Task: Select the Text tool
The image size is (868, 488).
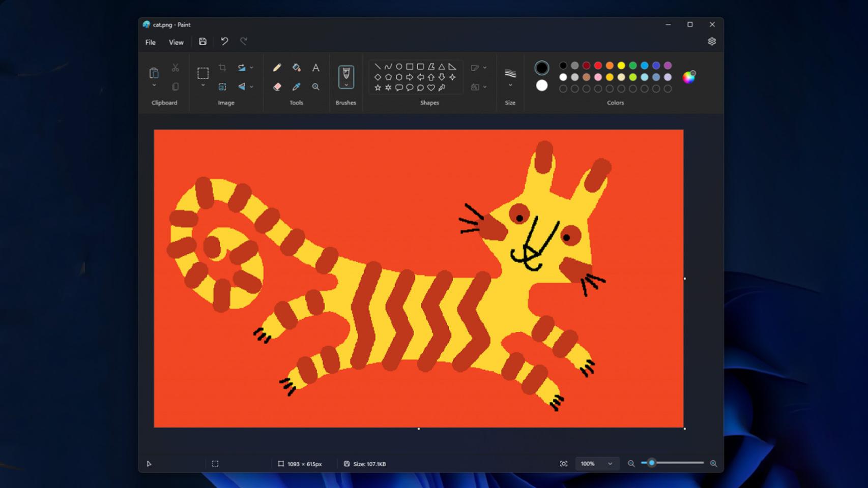Action: coord(315,68)
